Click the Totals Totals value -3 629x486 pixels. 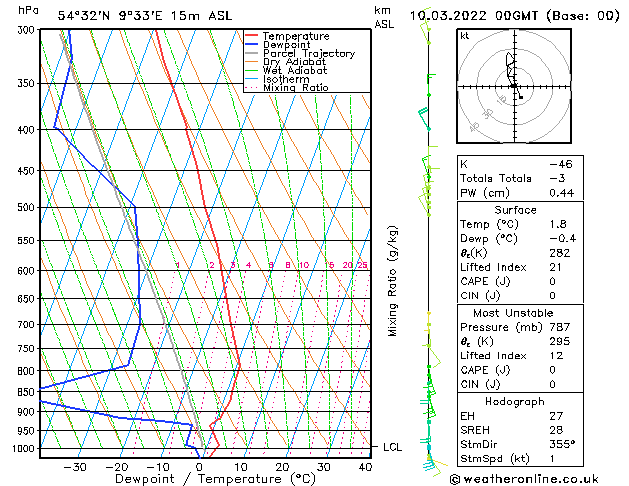click(x=557, y=178)
